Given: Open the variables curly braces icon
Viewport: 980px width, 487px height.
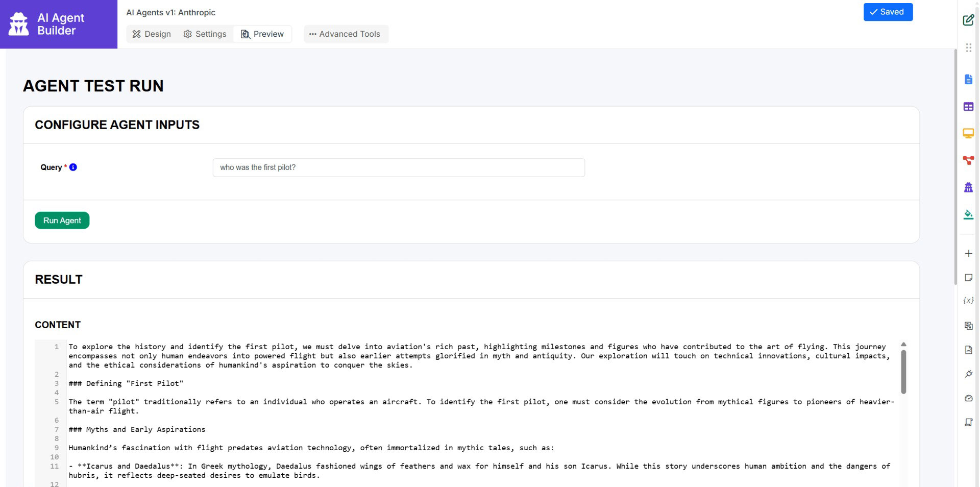Looking at the screenshot, I should (x=968, y=301).
